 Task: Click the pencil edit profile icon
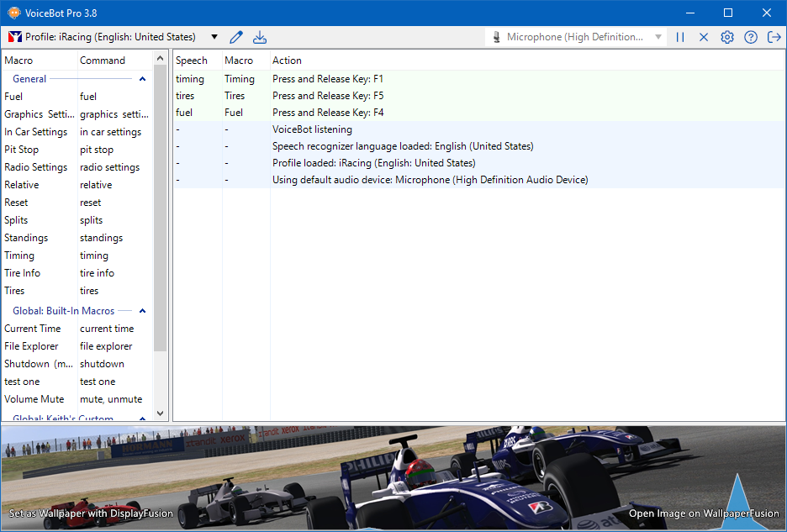(x=236, y=37)
